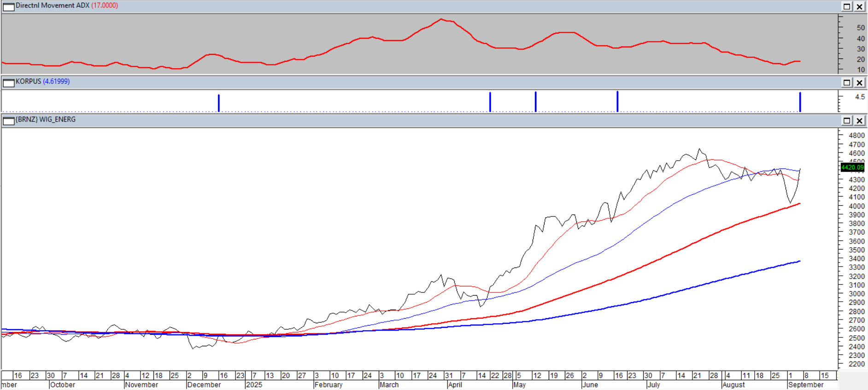The height and width of the screenshot is (390, 868).
Task: Open the WIG_ENERG panel's inner window menu icon
Action: [x=8, y=121]
